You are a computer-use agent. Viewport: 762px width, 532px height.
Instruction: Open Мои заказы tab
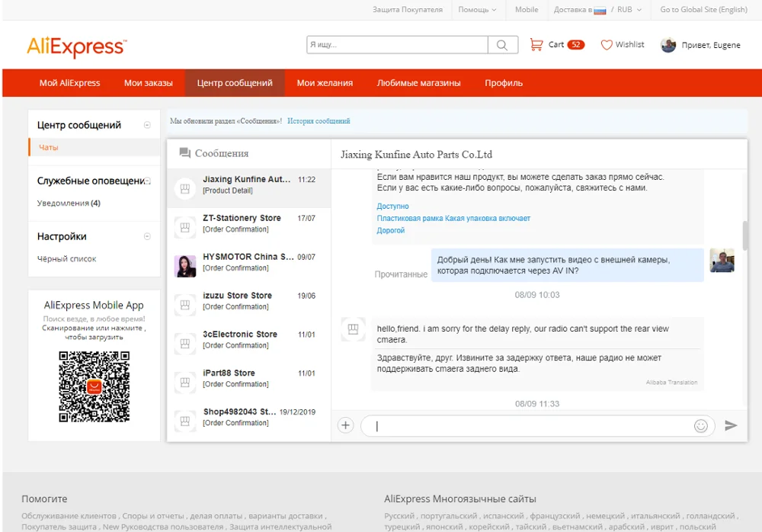coord(149,82)
